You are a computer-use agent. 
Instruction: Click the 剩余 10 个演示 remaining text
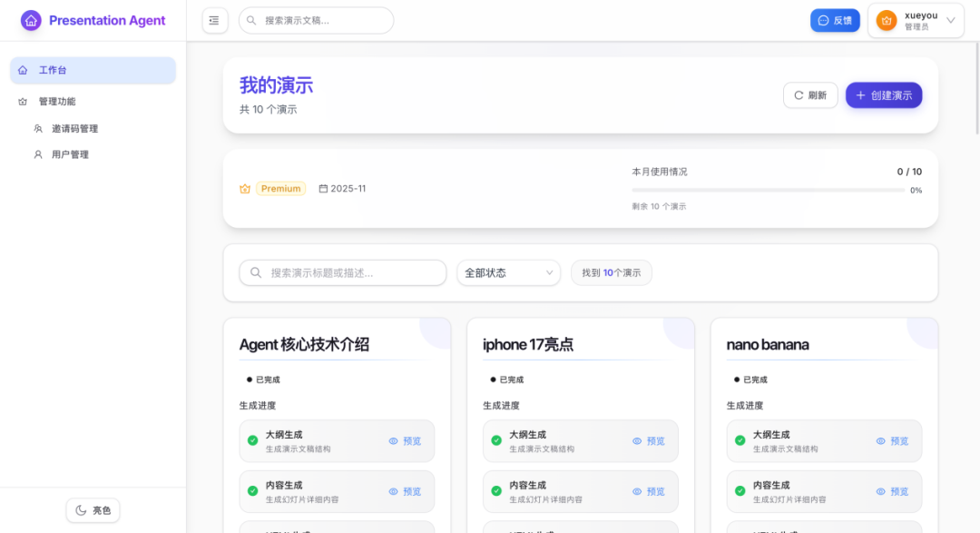(659, 206)
